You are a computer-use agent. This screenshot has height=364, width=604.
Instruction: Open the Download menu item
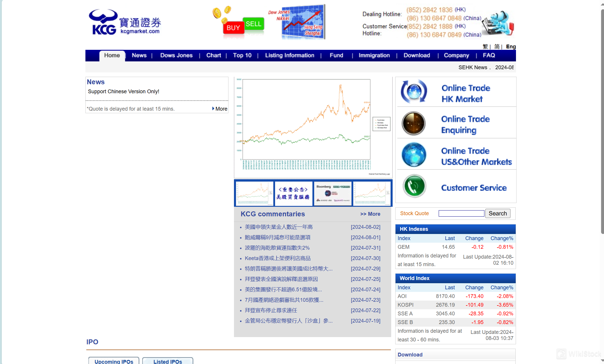417,55
